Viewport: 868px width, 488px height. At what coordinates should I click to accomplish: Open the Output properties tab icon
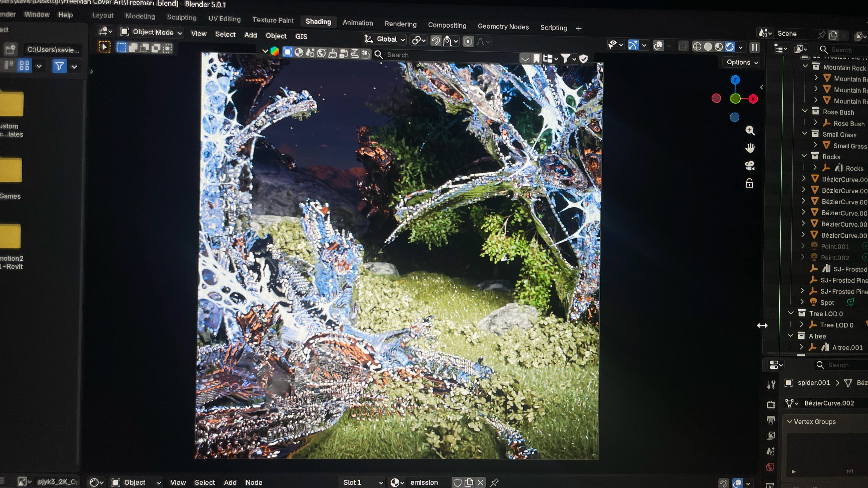tap(771, 420)
